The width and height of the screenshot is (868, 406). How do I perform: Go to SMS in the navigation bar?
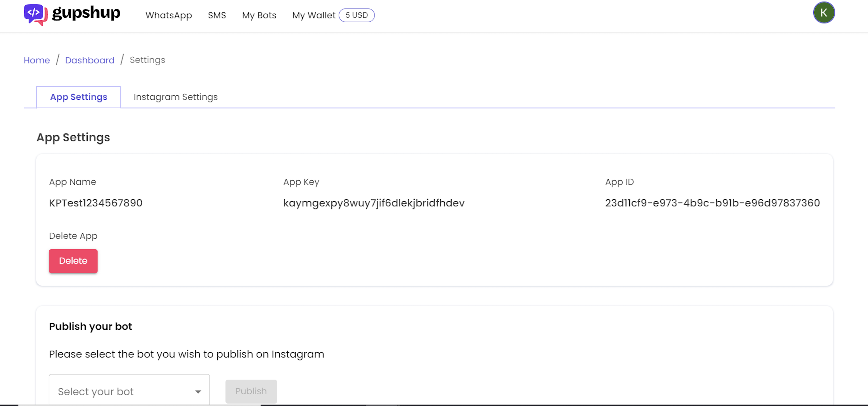pyautogui.click(x=217, y=16)
